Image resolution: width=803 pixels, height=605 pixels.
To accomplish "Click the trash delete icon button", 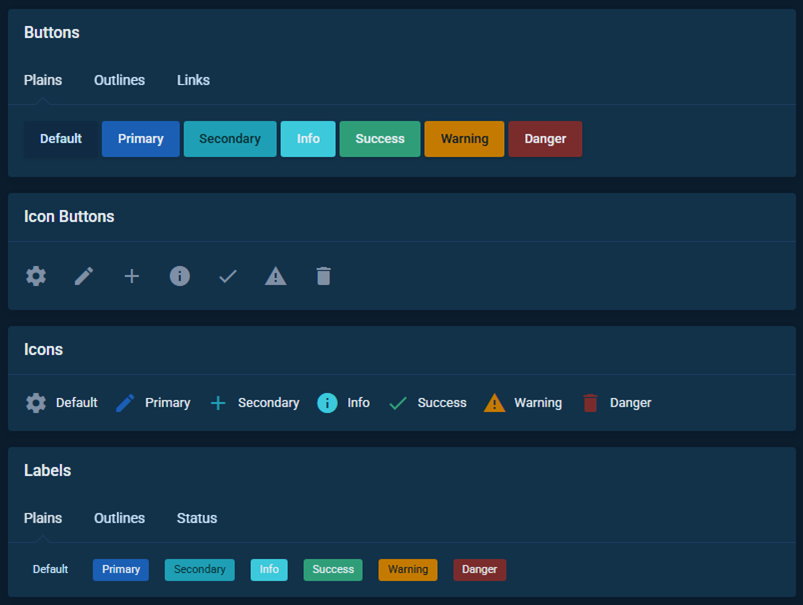I will pyautogui.click(x=323, y=276).
